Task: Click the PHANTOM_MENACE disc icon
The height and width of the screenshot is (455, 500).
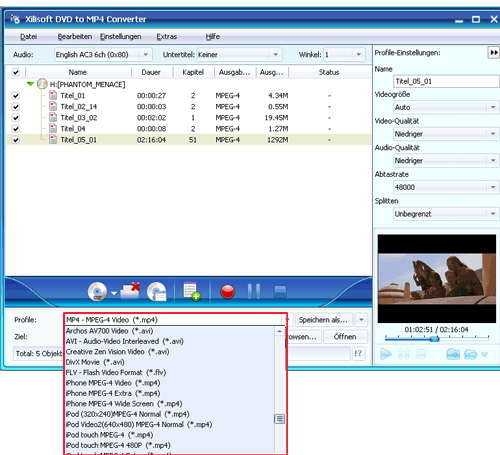Action: pos(42,84)
